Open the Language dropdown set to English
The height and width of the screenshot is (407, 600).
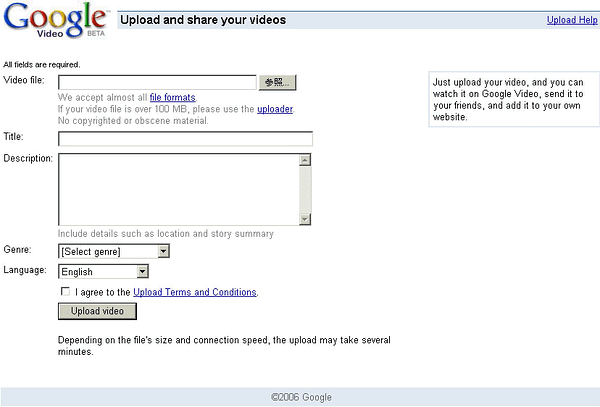103,272
